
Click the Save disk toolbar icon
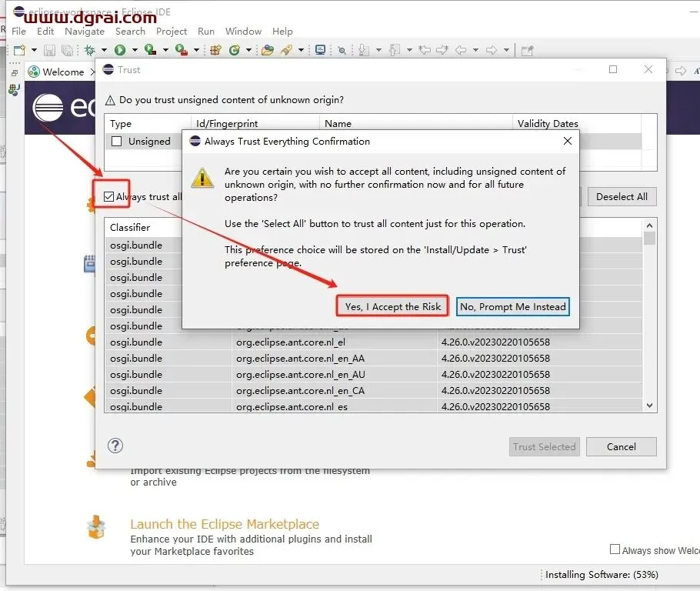pos(49,50)
